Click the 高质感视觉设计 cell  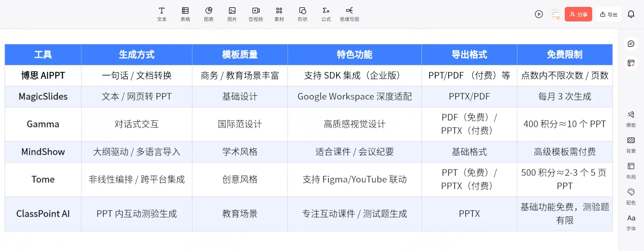(355, 124)
